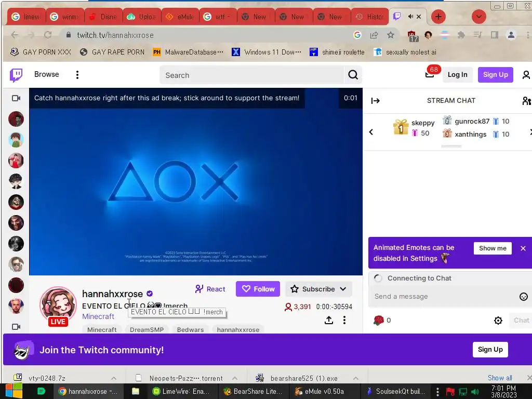Open the shimeji roulette bookmark

click(x=337, y=52)
